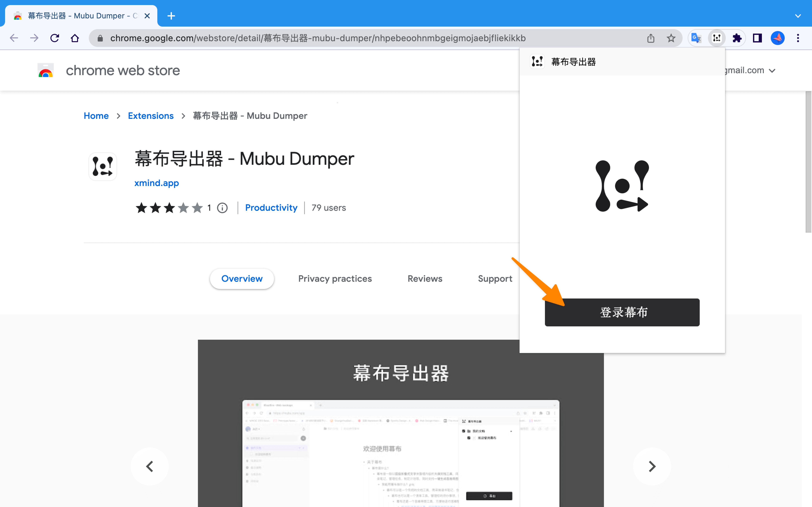This screenshot has height=507, width=812.
Task: Expand the gmail.com account dropdown
Action: tap(772, 71)
